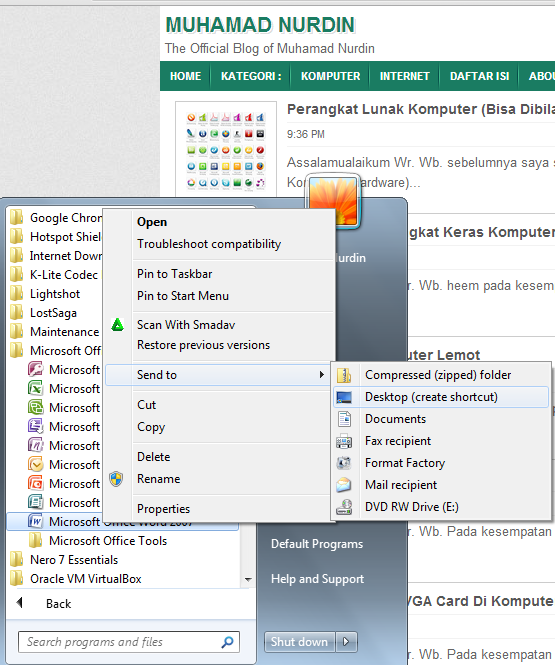Click the Smadav green triangle icon
The height and width of the screenshot is (665, 555).
pos(117,325)
